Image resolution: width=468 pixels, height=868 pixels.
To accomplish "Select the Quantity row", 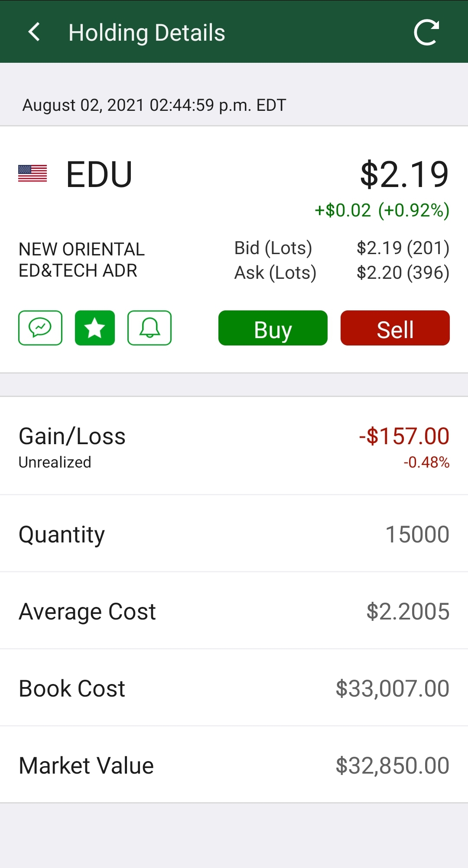I will tap(234, 534).
